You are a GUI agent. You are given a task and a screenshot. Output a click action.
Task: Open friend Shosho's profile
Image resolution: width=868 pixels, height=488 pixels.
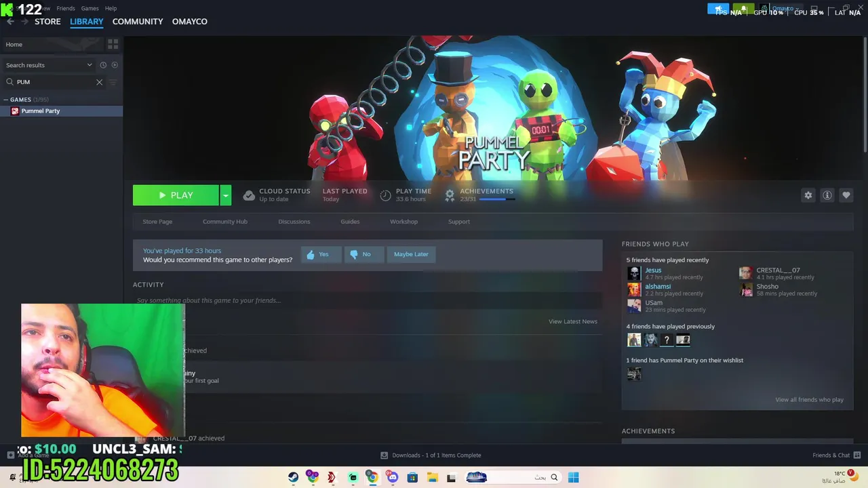point(767,286)
